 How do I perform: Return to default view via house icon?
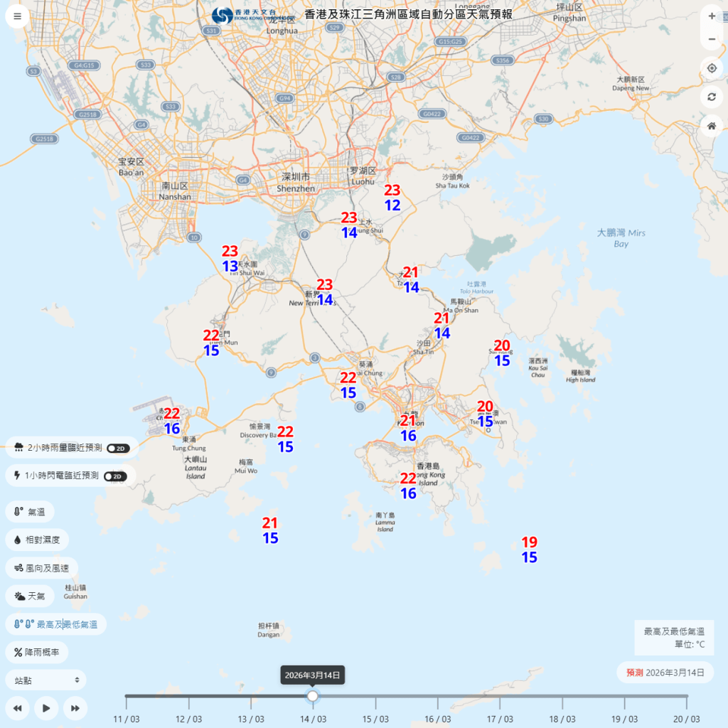pyautogui.click(x=711, y=126)
